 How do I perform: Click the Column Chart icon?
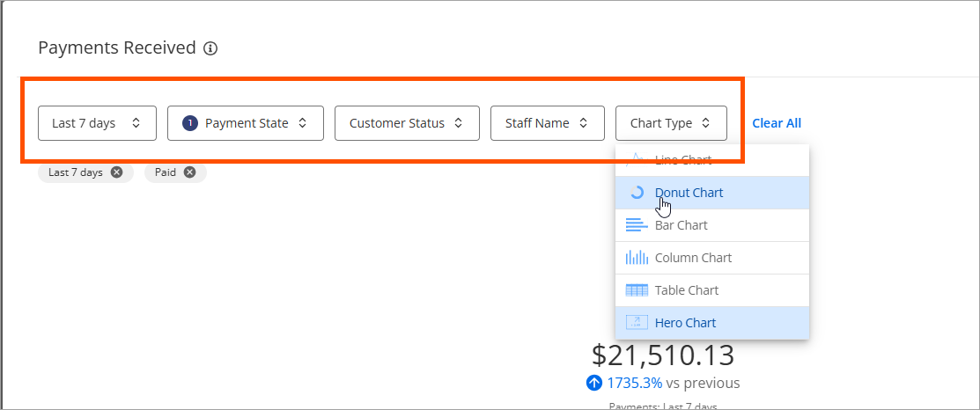pyautogui.click(x=637, y=258)
